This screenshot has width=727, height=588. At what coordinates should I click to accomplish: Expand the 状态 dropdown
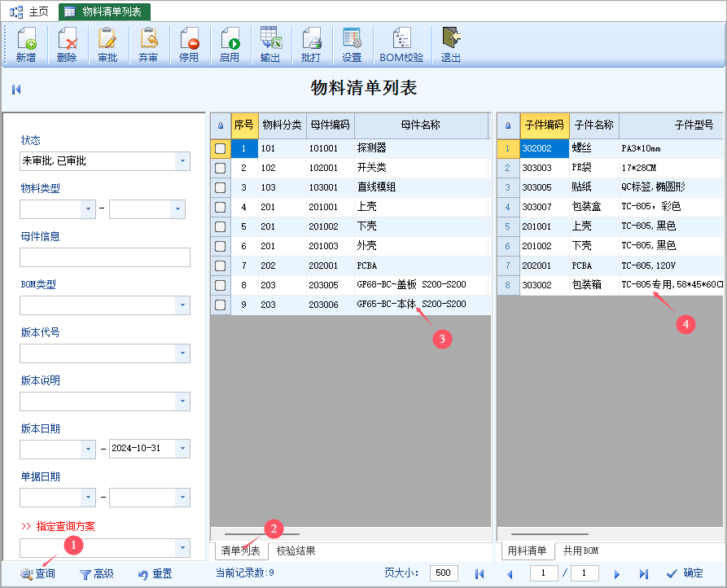point(182,161)
